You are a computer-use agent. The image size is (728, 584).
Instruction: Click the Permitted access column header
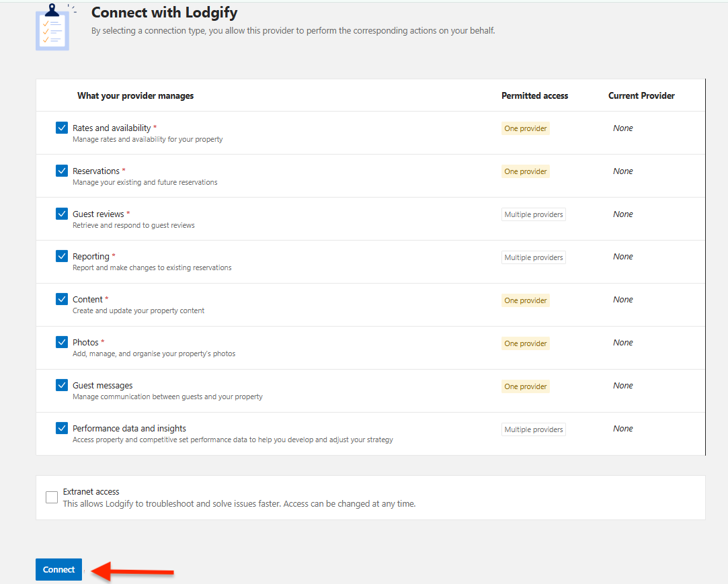pos(534,96)
